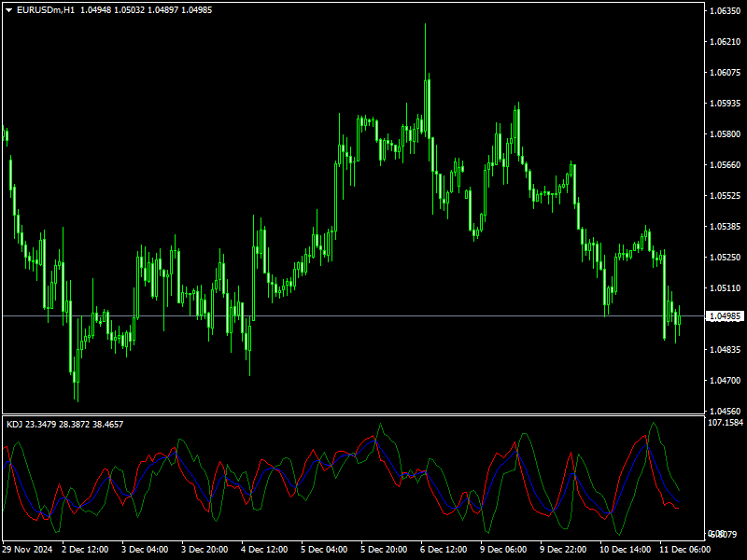Click the 1.04700 price scale value
The image size is (747, 560).
point(726,381)
